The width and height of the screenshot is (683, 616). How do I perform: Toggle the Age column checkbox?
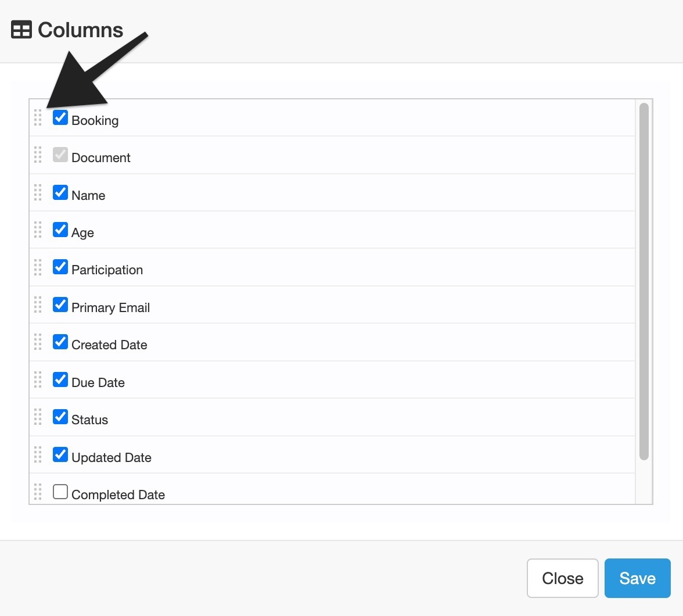(x=60, y=230)
